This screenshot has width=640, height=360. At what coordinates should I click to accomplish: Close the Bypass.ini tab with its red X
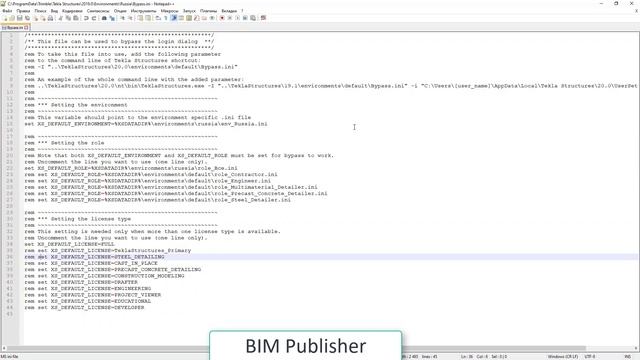[27, 27]
